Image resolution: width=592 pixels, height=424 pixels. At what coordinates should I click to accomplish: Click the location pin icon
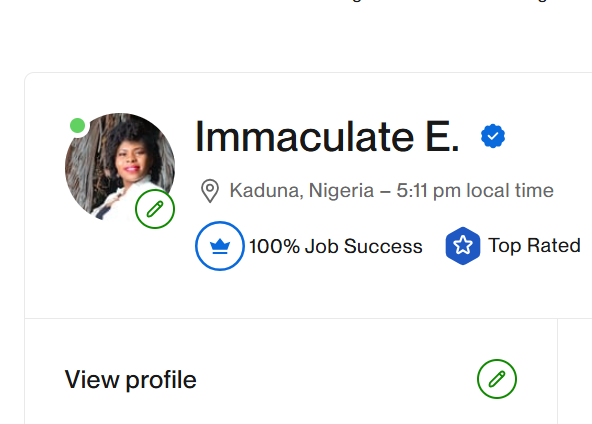point(210,191)
